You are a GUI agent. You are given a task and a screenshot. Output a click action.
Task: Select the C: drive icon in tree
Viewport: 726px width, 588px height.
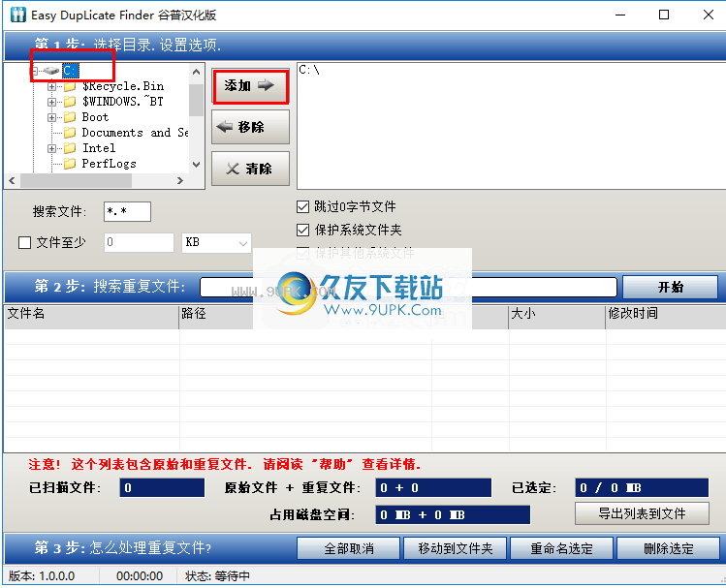[51, 71]
